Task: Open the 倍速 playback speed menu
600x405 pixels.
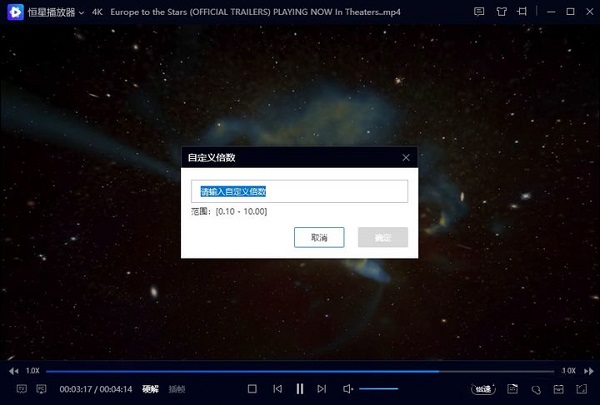Action: click(x=483, y=388)
